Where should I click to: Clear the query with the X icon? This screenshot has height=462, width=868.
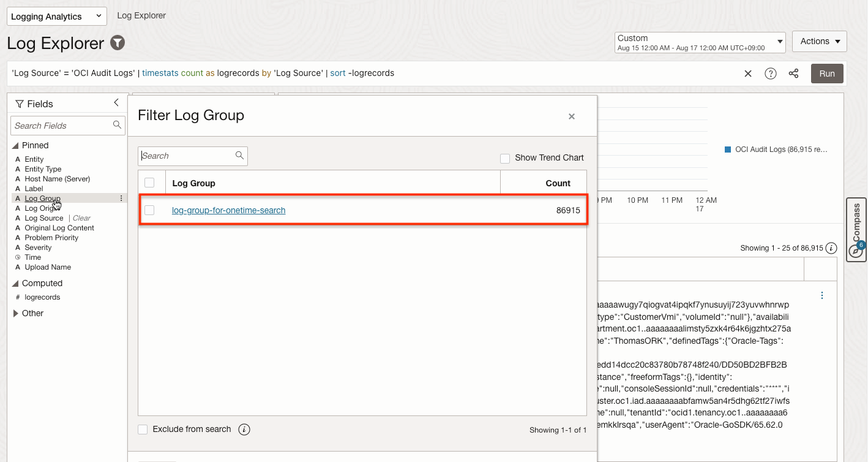[x=748, y=74]
